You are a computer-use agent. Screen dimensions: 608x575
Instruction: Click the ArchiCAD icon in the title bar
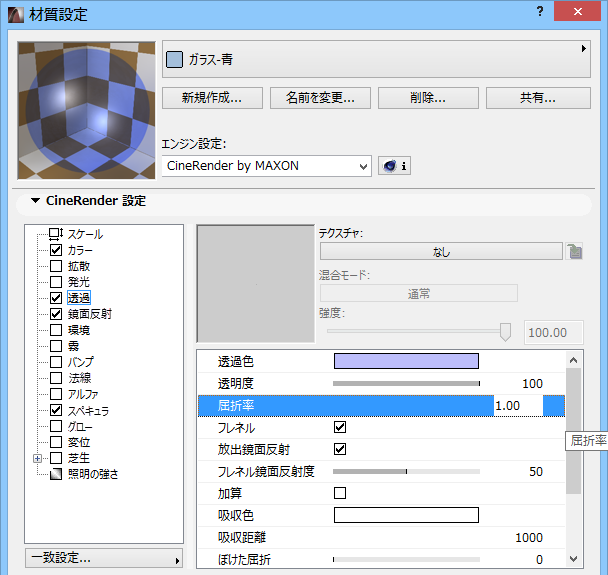16,15
